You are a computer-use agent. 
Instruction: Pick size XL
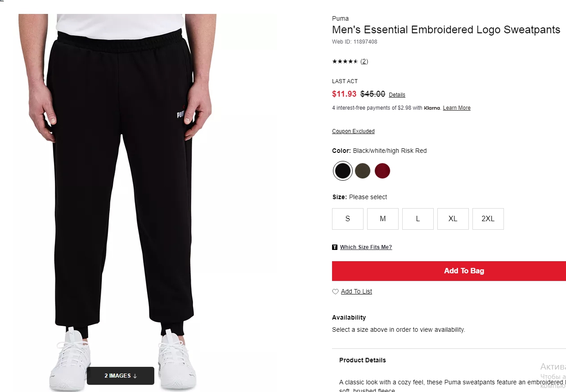(453, 219)
